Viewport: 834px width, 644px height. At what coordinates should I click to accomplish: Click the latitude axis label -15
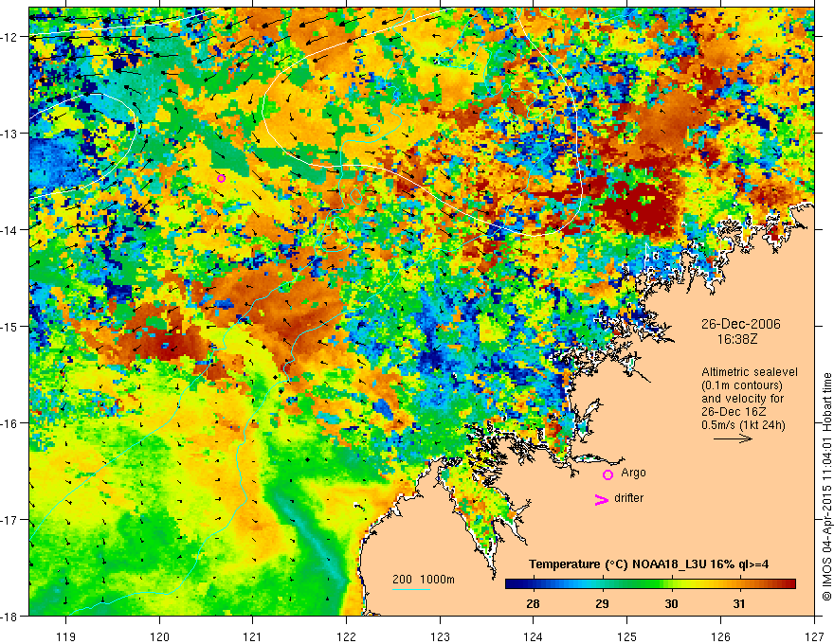click(x=10, y=326)
